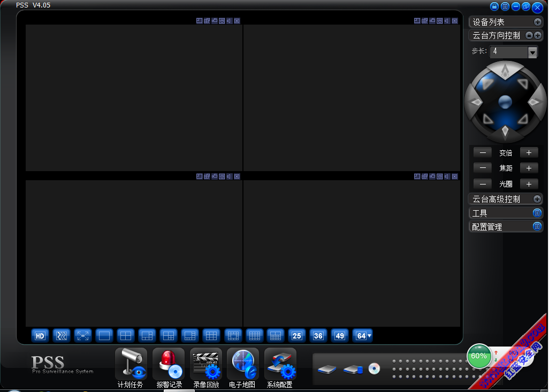
Task: Click the HD quality button
Action: click(x=40, y=336)
